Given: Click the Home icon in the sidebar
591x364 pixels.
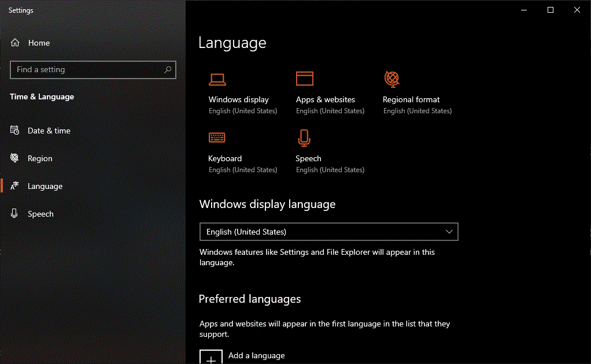Looking at the screenshot, I should pyautogui.click(x=13, y=42).
